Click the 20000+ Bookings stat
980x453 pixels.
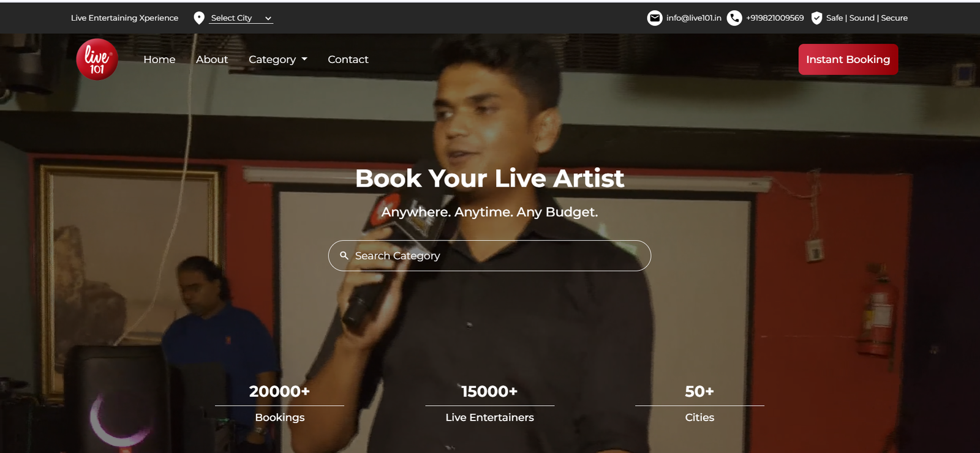279,403
